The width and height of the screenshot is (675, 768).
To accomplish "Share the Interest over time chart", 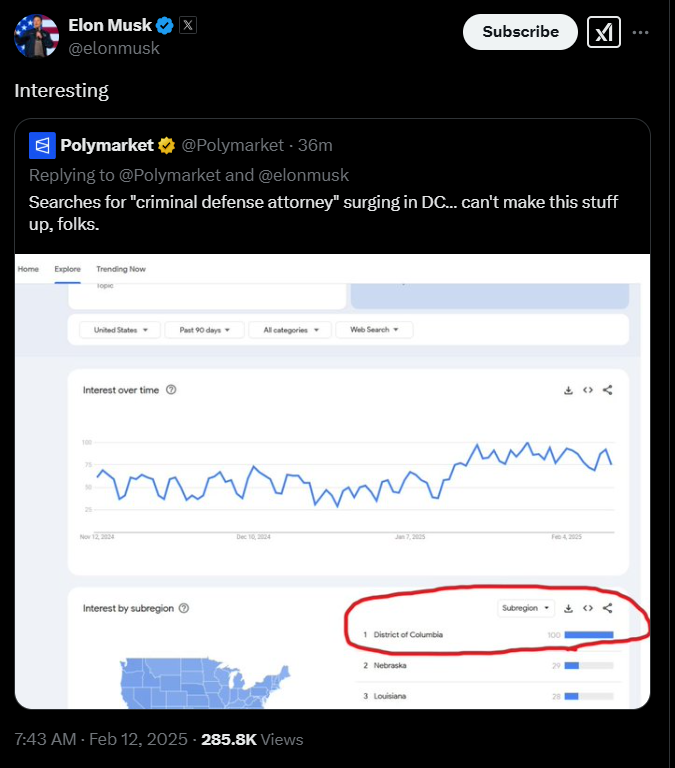I will 608,390.
